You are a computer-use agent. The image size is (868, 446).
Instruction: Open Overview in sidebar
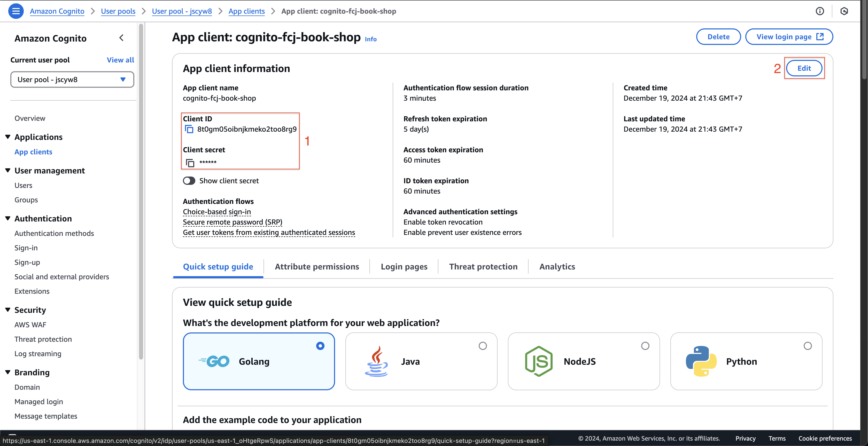tap(30, 118)
